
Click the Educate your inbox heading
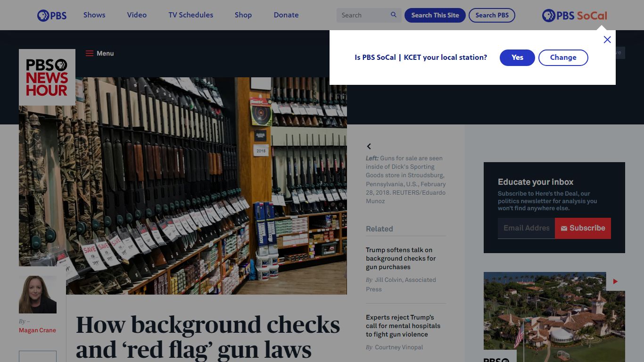pyautogui.click(x=536, y=182)
